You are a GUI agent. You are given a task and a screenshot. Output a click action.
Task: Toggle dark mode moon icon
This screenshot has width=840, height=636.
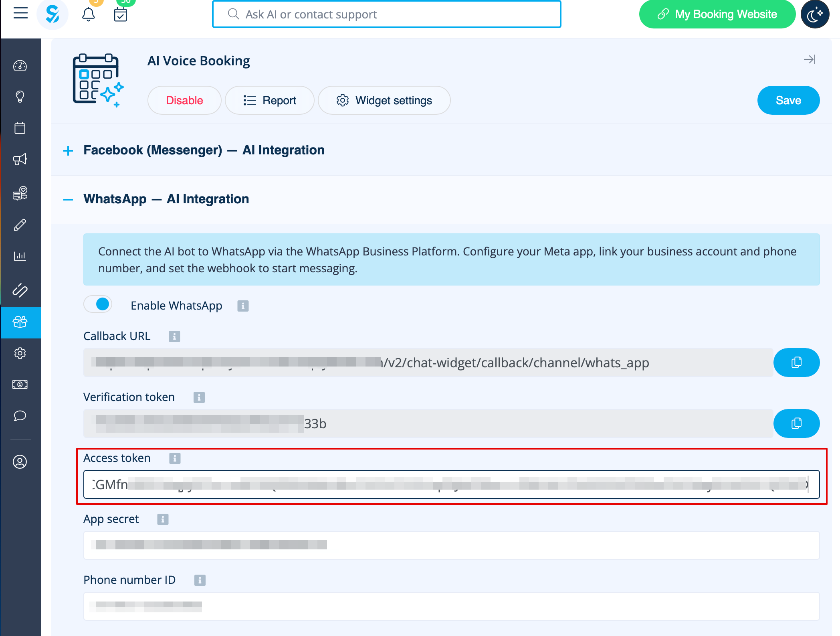(815, 15)
